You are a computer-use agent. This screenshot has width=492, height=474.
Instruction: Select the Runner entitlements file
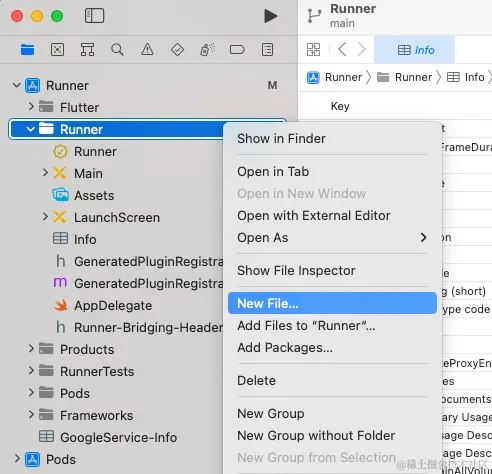85,152
